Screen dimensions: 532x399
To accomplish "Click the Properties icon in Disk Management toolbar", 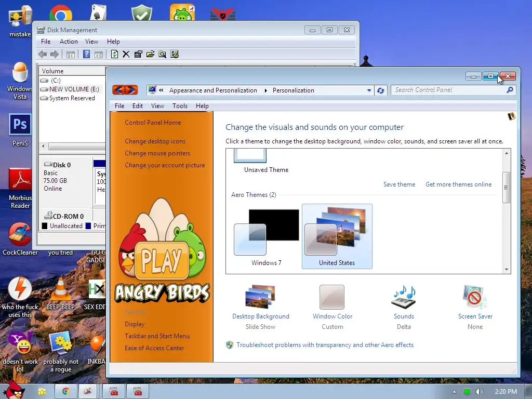I will 138,54.
